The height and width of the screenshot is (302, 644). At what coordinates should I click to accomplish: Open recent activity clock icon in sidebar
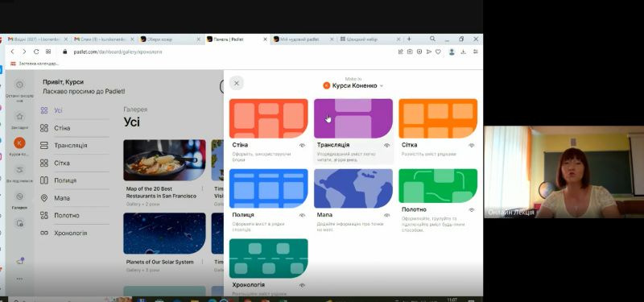tap(19, 85)
